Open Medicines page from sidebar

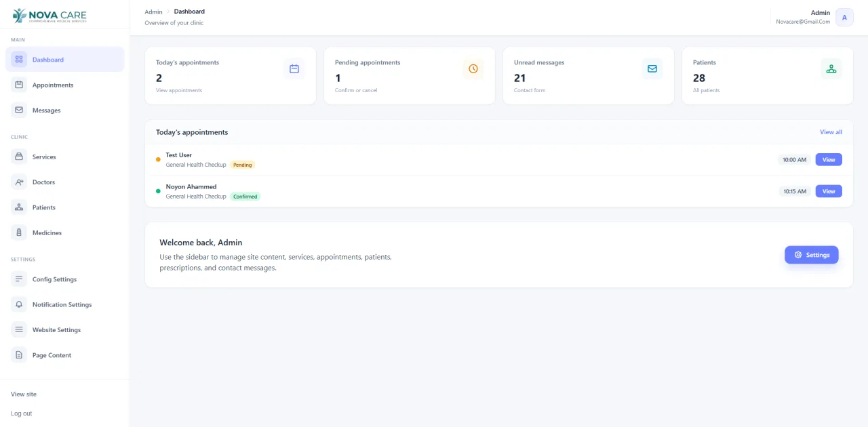(x=47, y=232)
